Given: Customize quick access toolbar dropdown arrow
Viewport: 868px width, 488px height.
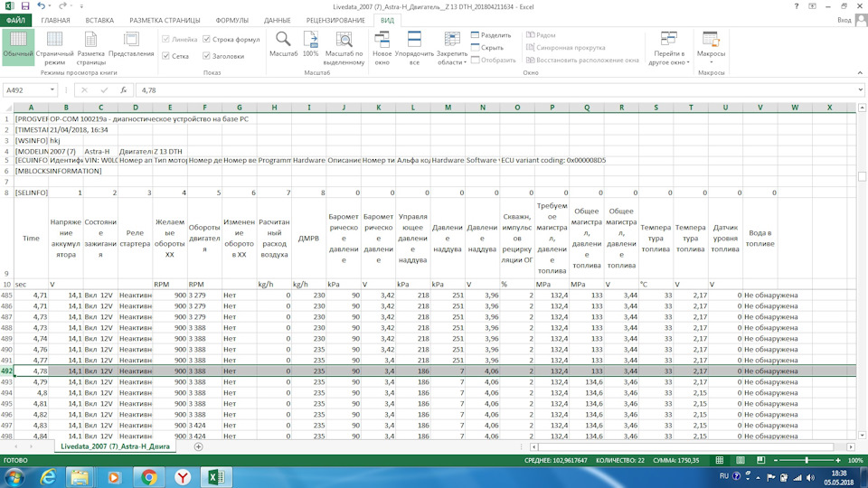Looking at the screenshot, I should (81, 6).
